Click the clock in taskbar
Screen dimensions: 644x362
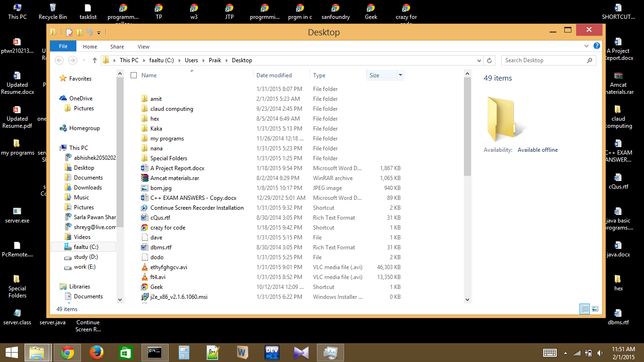tap(623, 353)
